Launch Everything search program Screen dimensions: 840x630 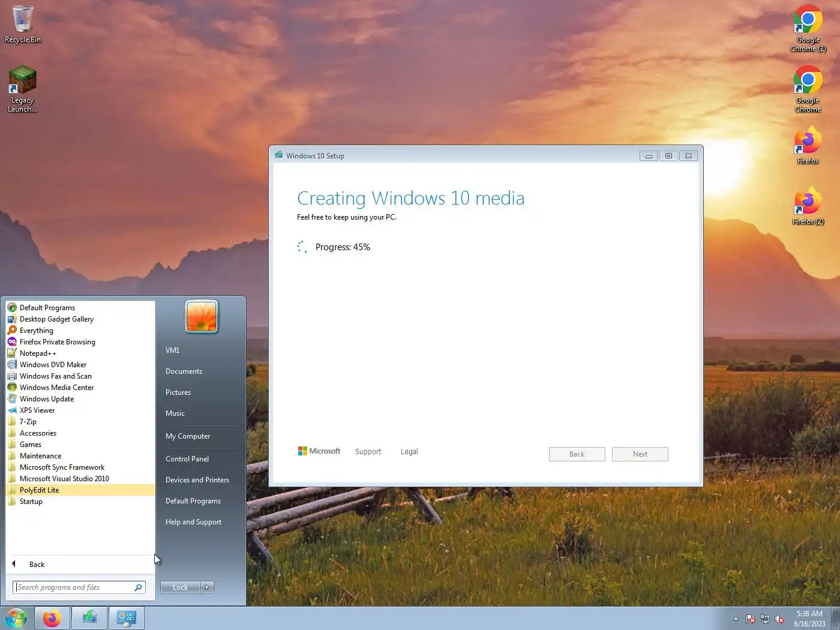point(80,331)
